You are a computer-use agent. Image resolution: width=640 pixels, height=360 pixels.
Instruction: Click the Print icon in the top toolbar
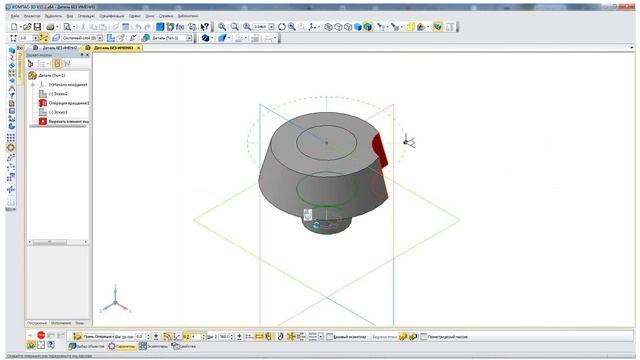click(x=50, y=27)
